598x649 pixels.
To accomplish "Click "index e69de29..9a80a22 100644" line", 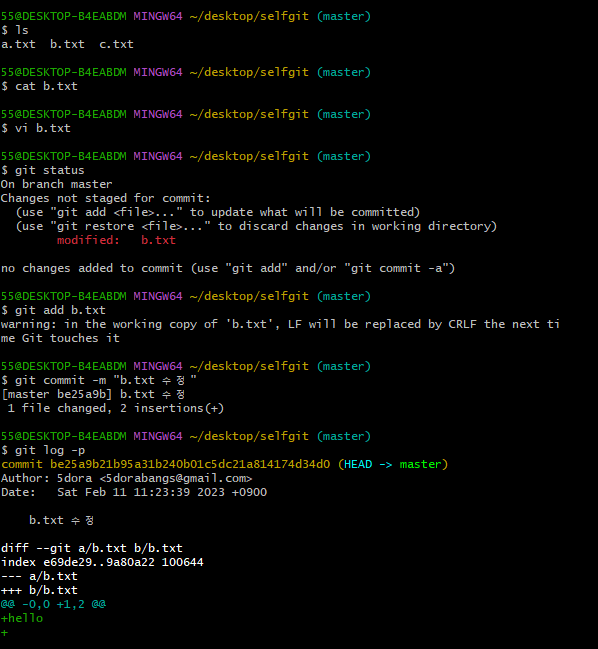I will pyautogui.click(x=102, y=562).
